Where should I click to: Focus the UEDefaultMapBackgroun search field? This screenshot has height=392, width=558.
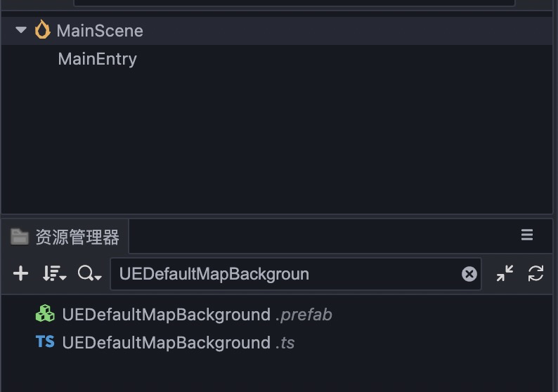[281, 273]
